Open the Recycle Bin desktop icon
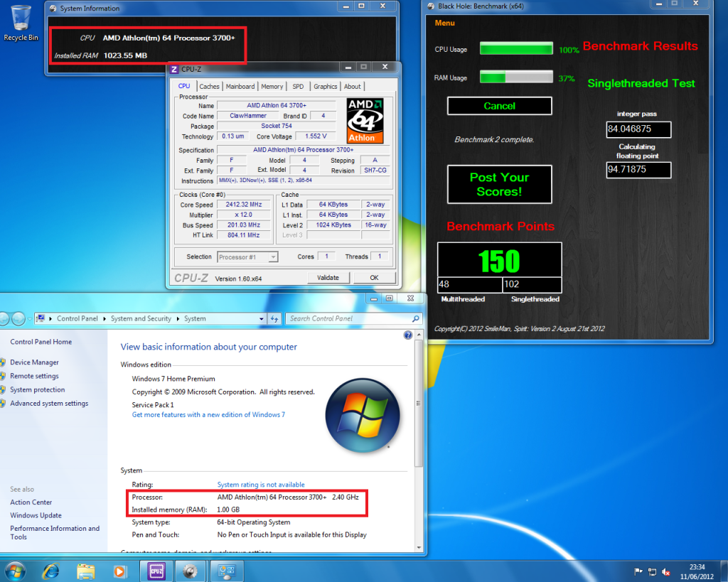Screen dimensions: 728x582 21,22
